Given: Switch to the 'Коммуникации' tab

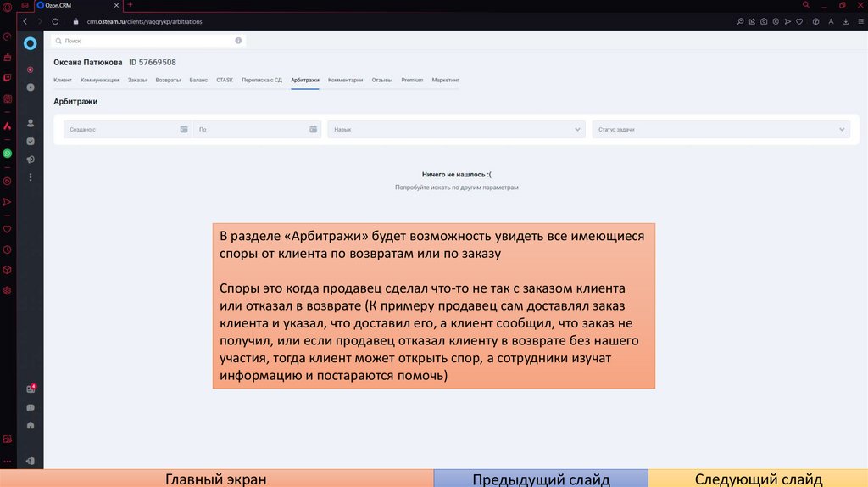Looking at the screenshot, I should click(x=100, y=80).
